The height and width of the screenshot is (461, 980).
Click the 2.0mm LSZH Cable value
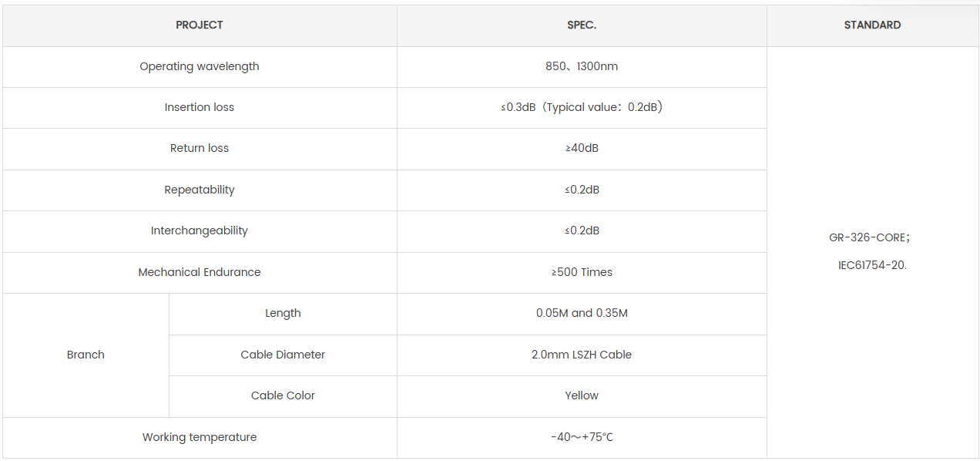click(x=582, y=355)
